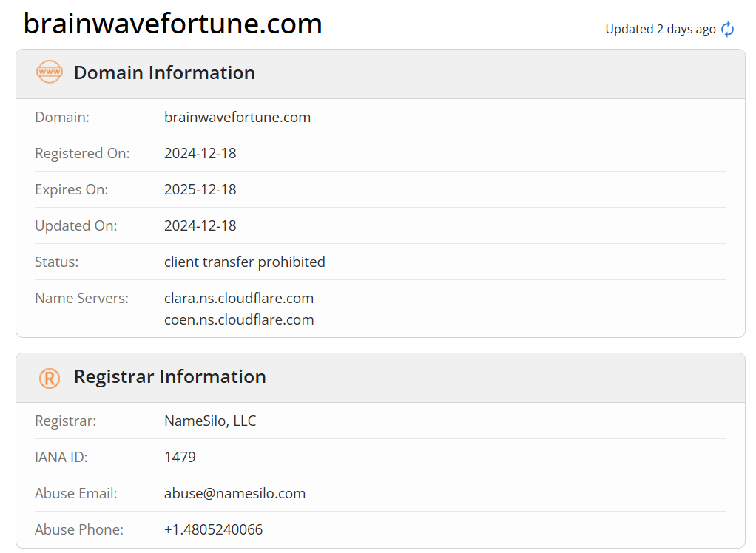The width and height of the screenshot is (756, 553).
Task: Click the NameSilo, LLC registrar name
Action: (x=210, y=421)
